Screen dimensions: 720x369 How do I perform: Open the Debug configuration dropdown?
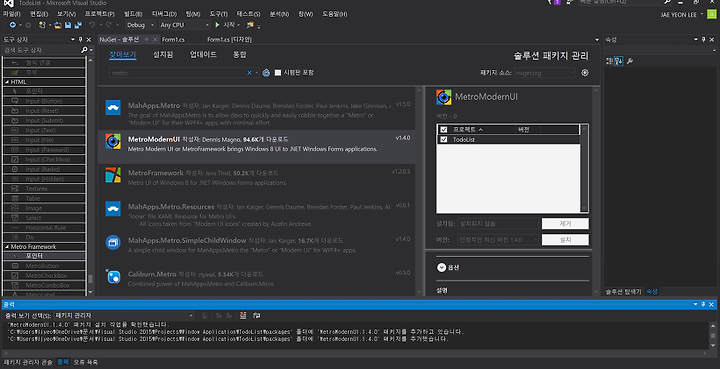[x=140, y=25]
